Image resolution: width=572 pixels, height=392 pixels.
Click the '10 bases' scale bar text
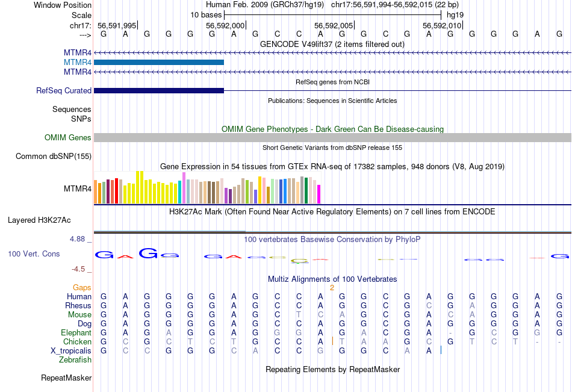click(x=206, y=15)
